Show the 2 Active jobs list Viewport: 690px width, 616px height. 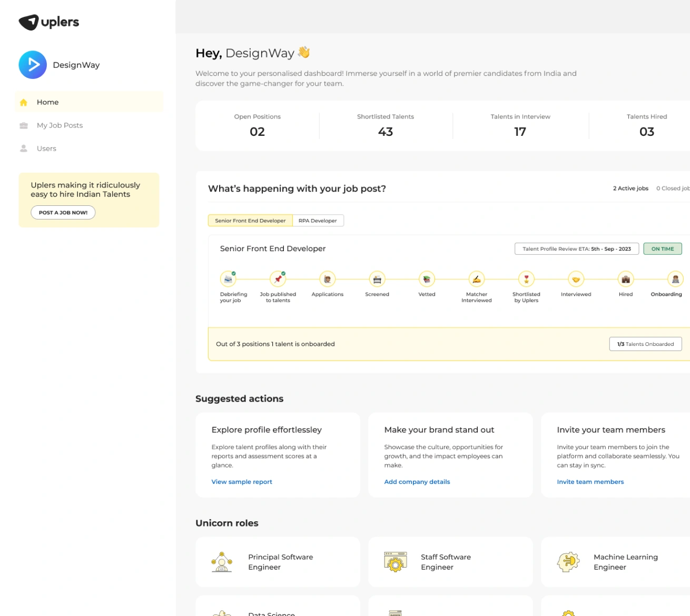click(630, 188)
